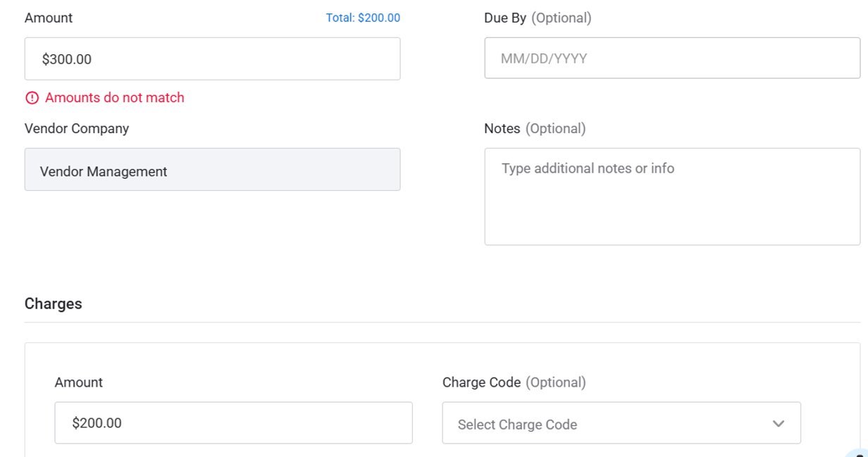Select a charge code from the combo box
Viewport: 868px width, 457px height.
point(621,423)
